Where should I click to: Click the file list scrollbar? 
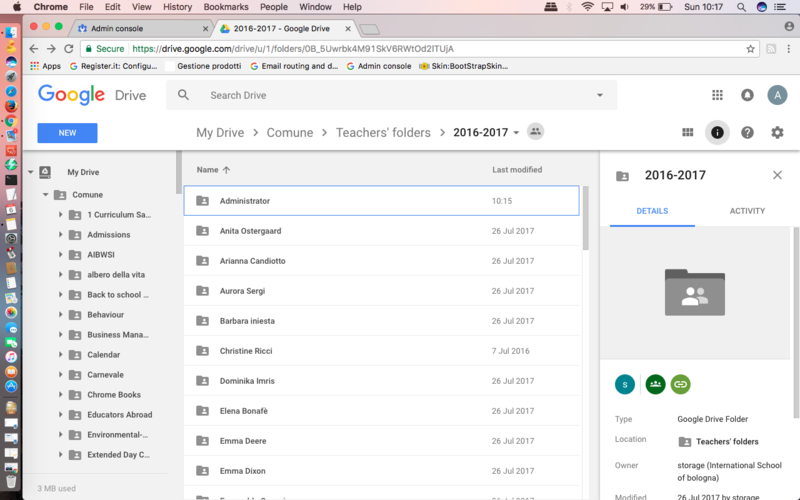pos(586,218)
